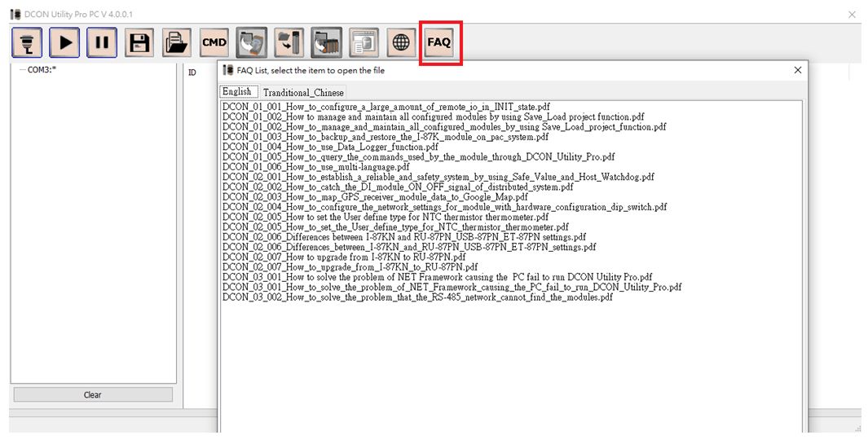
Task: Click the Clear button
Action: tap(93, 395)
